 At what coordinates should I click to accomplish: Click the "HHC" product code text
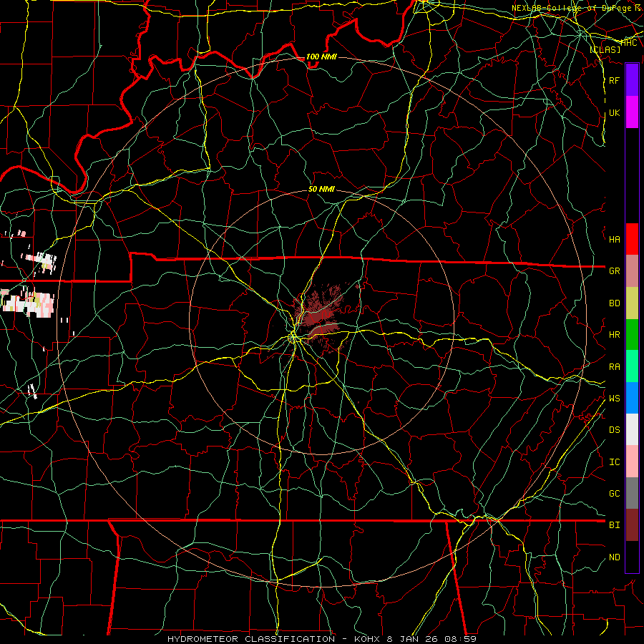click(629, 43)
